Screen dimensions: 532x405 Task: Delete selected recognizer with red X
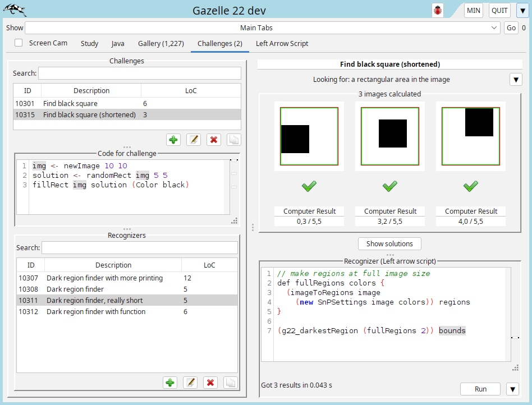coord(210,383)
